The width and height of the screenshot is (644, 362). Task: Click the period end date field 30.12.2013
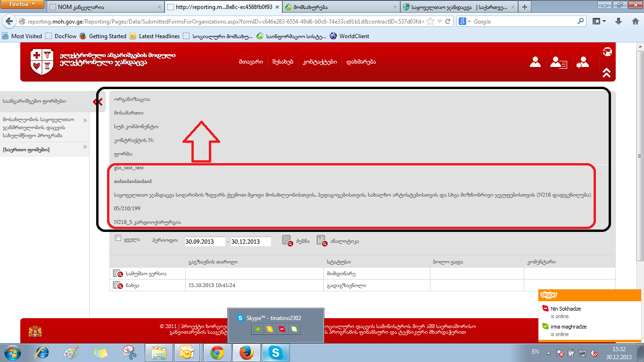(x=250, y=241)
